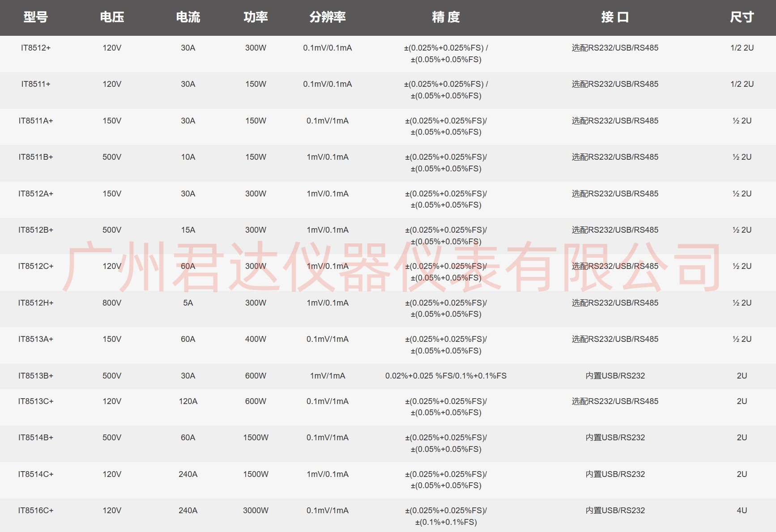Click the 240A current in IT8516C+ row

click(x=188, y=511)
